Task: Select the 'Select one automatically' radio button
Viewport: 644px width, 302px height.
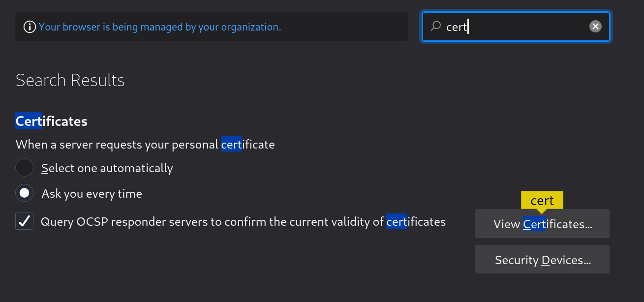Action: click(25, 168)
